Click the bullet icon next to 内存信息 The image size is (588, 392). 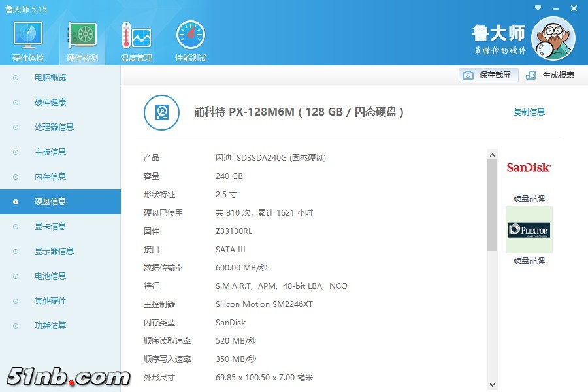16,176
